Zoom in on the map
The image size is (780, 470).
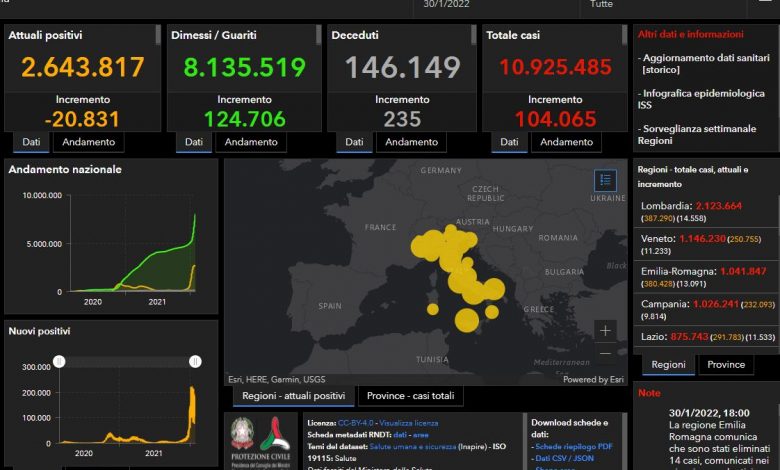pos(605,330)
